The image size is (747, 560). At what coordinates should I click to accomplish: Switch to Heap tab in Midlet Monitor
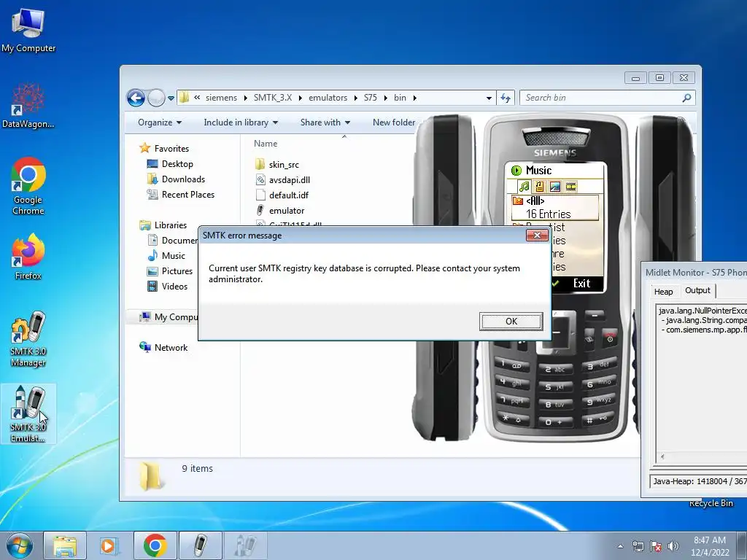(x=663, y=292)
